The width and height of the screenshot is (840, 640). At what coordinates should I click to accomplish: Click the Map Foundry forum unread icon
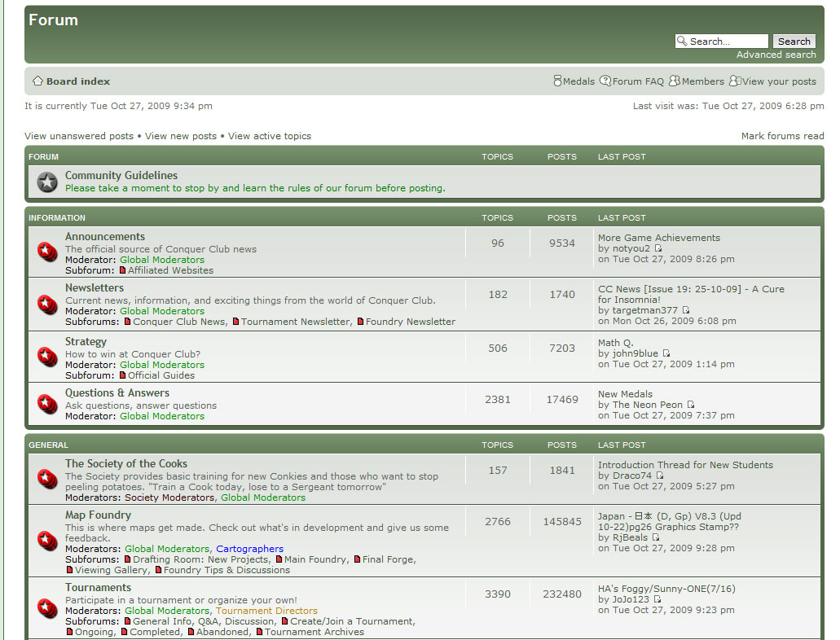(47, 541)
